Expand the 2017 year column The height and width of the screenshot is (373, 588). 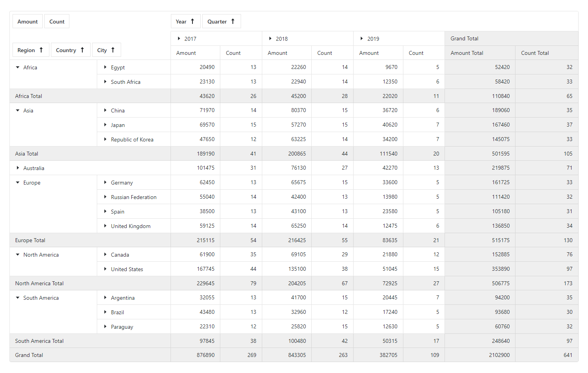(x=179, y=38)
